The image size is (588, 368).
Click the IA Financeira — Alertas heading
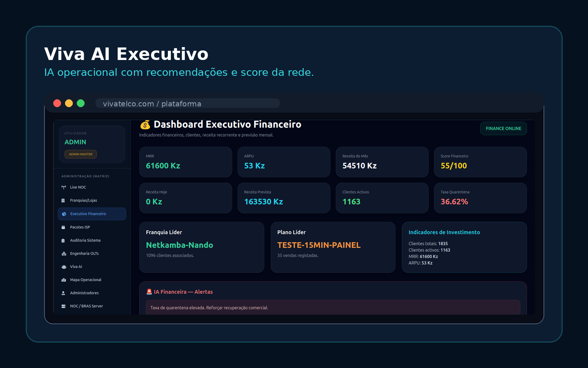[x=183, y=292]
